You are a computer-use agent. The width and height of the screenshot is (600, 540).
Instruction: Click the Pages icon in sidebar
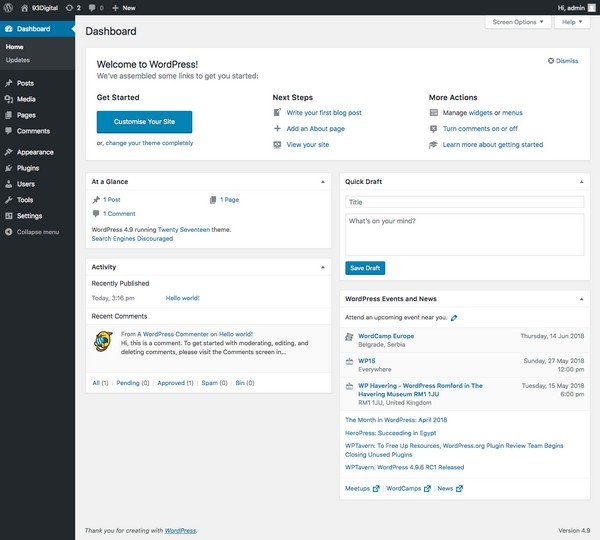[8, 115]
